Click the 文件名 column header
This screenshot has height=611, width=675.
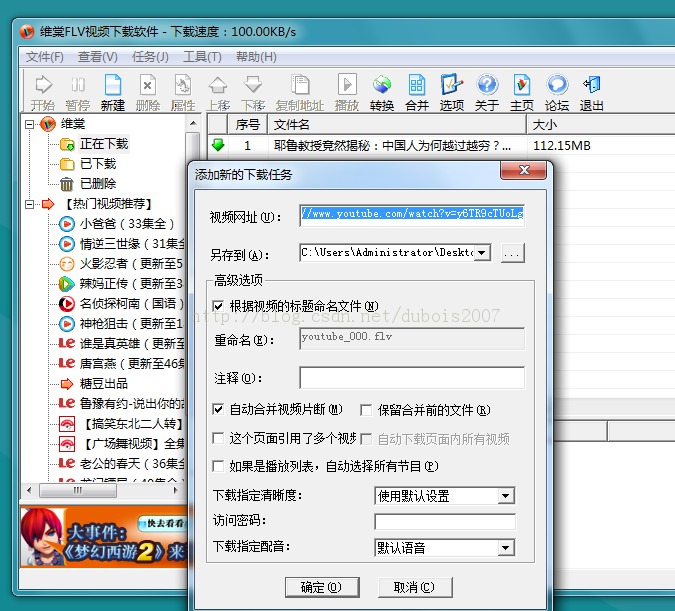[x=397, y=125]
